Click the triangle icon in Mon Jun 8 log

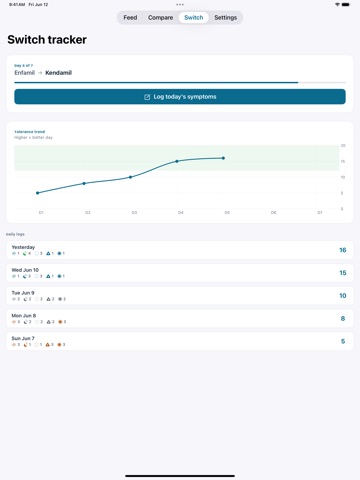click(x=49, y=322)
